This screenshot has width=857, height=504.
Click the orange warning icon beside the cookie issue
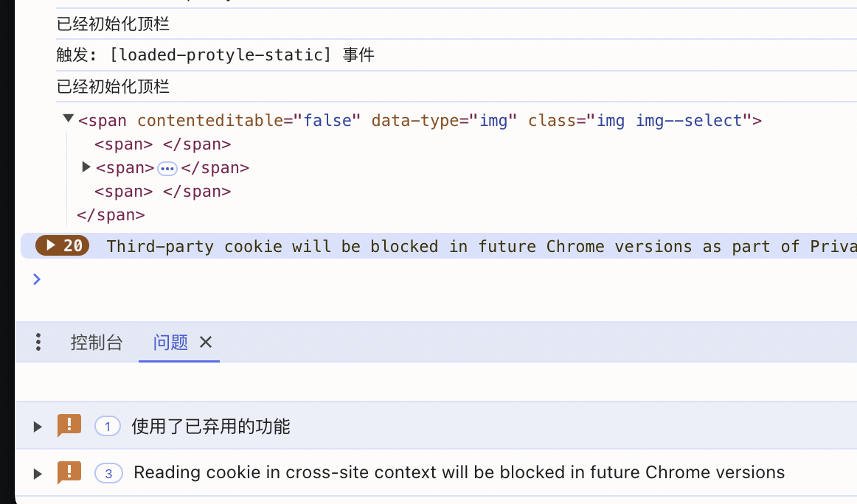[69, 472]
